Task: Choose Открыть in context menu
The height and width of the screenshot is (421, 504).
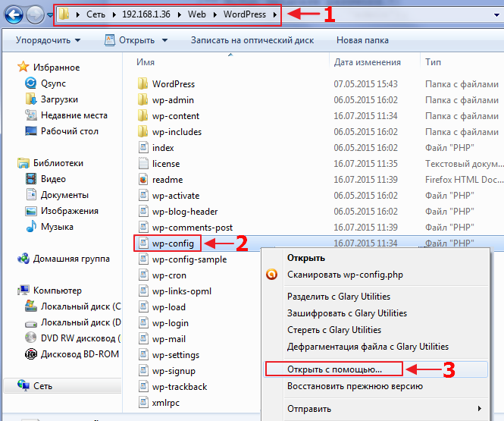Action: pyautogui.click(x=306, y=258)
